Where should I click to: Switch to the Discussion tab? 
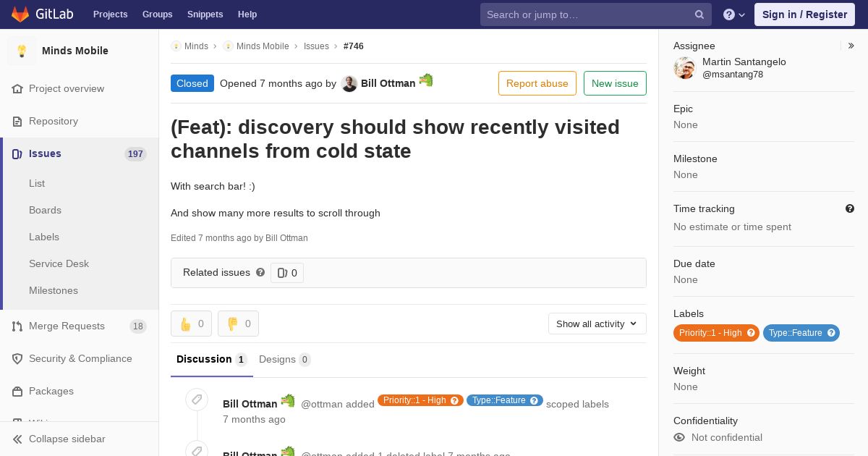212,359
